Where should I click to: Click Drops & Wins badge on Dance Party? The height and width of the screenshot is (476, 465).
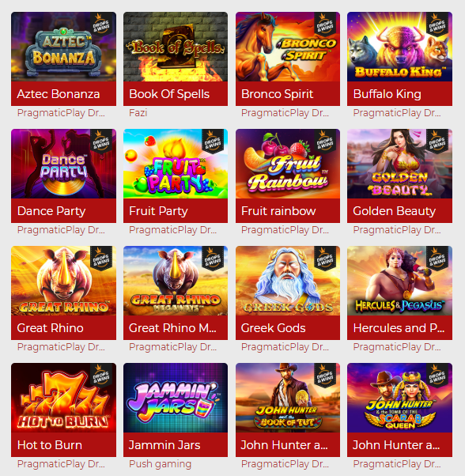tap(101, 142)
